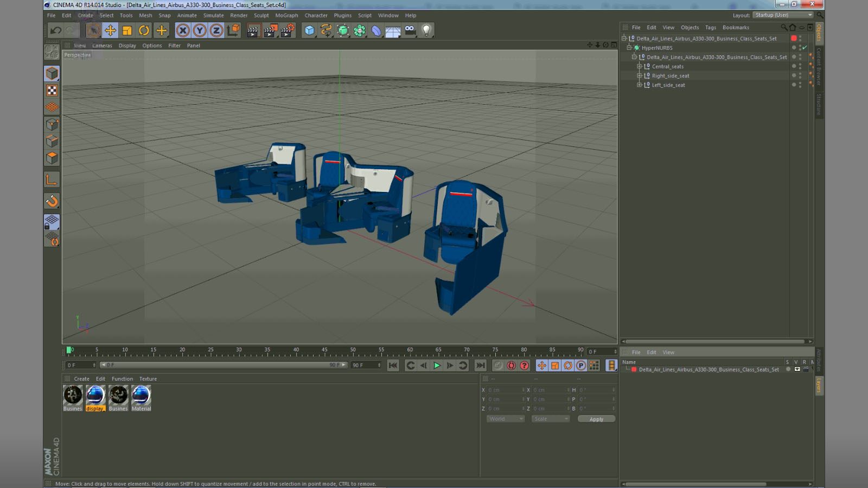Render to Picture Viewer icon
The height and width of the screenshot is (488, 868).
[x=270, y=30]
